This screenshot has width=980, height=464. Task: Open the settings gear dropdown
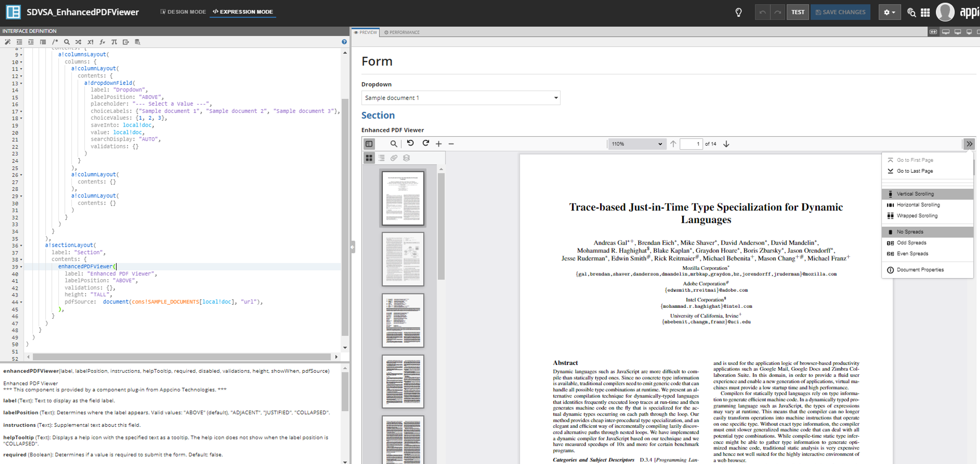pyautogui.click(x=889, y=12)
